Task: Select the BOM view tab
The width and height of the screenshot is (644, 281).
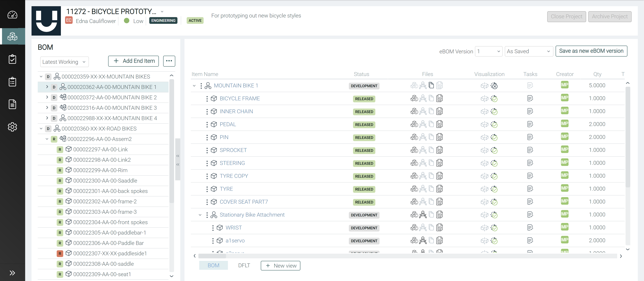Action: tap(213, 266)
